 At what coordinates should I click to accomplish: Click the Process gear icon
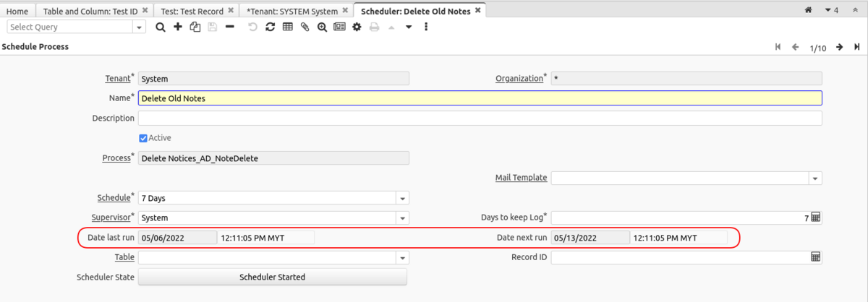357,27
